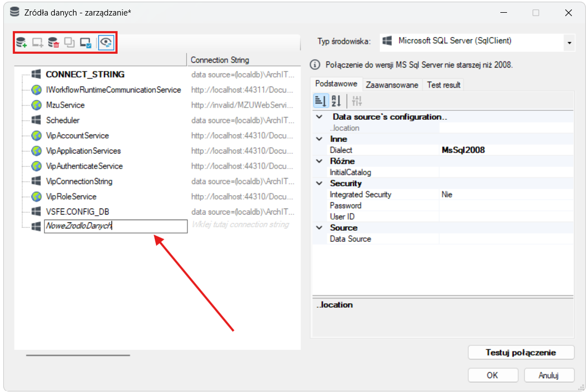Viewport: 588px width, 392px height.
Task: Confirm the dialog with OK
Action: [493, 375]
